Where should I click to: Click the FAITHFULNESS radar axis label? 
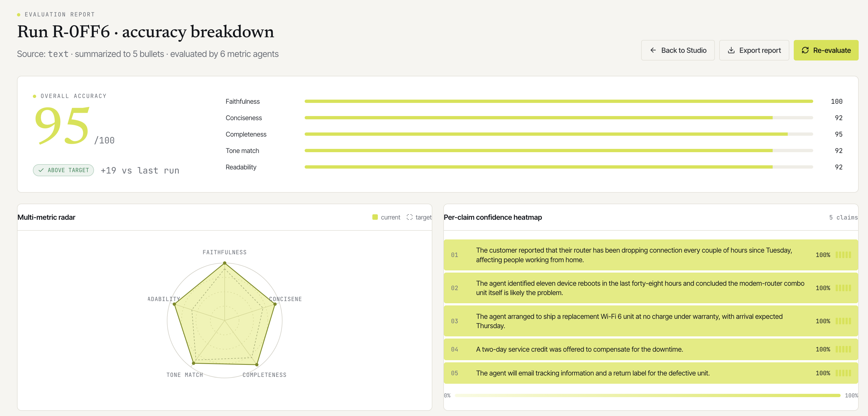(224, 252)
